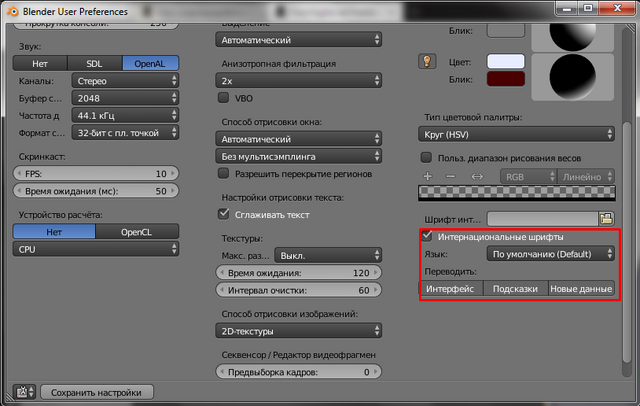Enable the VBO checkbox
Image resolution: width=640 pixels, height=406 pixels.
coord(223,98)
